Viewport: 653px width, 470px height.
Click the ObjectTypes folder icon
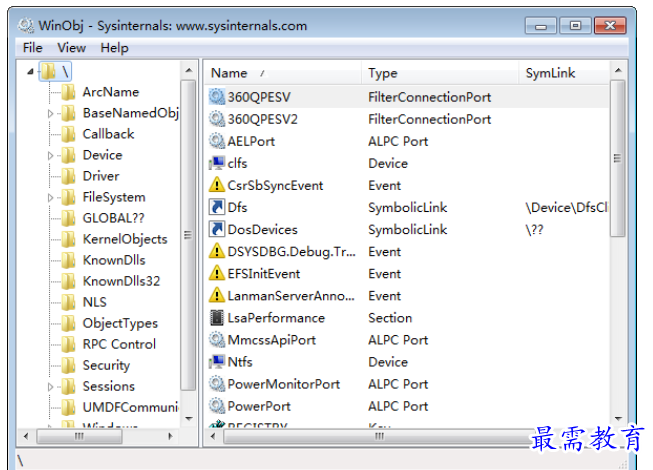(68, 323)
